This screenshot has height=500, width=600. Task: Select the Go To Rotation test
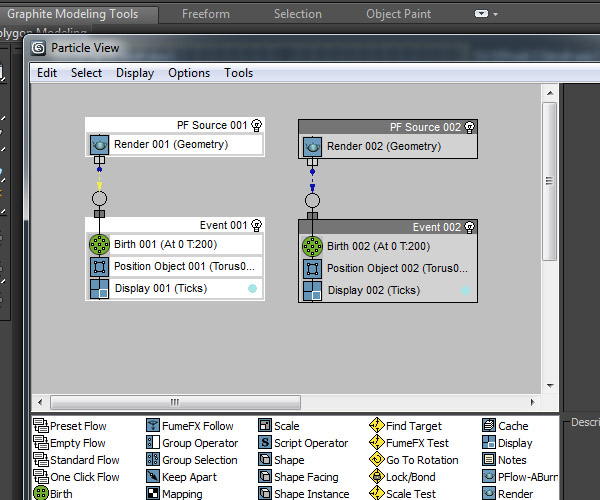pos(414,460)
